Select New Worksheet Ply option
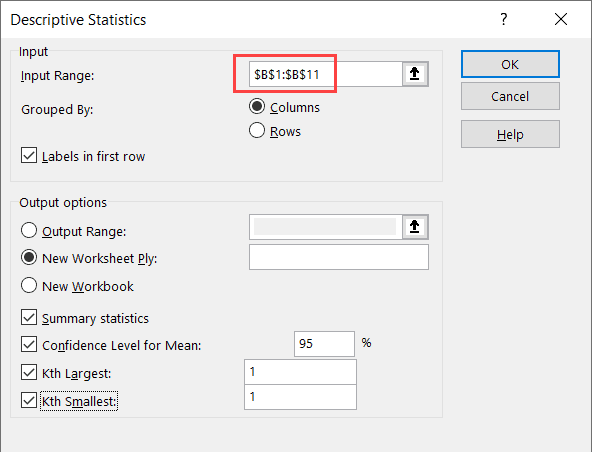Image resolution: width=592 pixels, height=452 pixels. coord(29,258)
